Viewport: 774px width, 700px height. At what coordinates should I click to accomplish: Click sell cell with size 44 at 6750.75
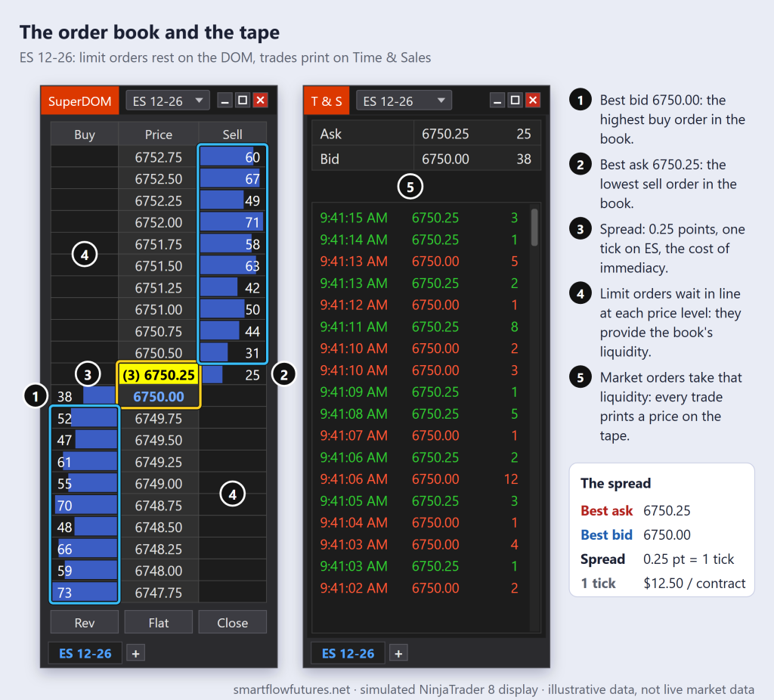pyautogui.click(x=233, y=331)
